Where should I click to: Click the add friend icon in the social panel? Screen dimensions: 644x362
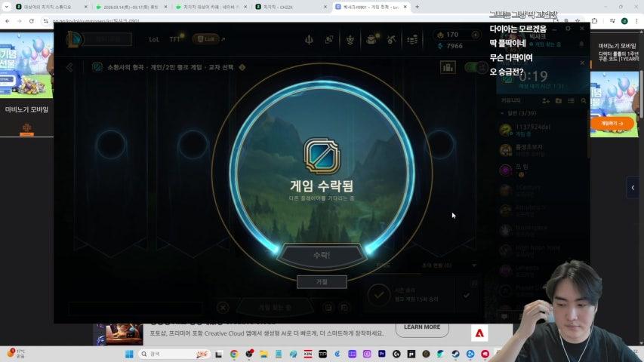tap(546, 100)
